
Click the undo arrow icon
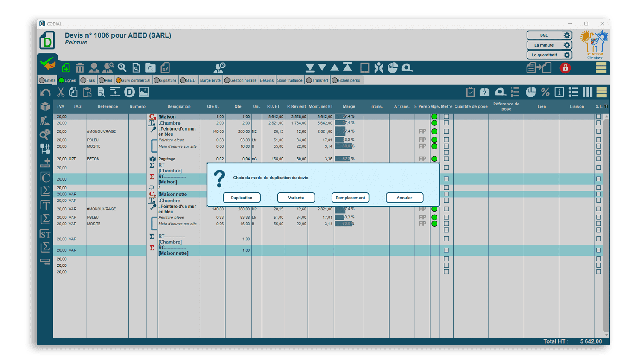click(x=45, y=92)
